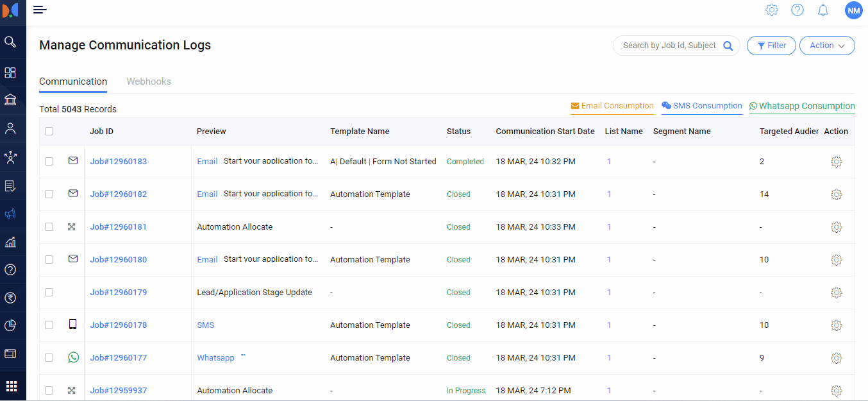Click the Filter button
Image resolution: width=868 pixels, height=401 pixels.
coord(771,46)
